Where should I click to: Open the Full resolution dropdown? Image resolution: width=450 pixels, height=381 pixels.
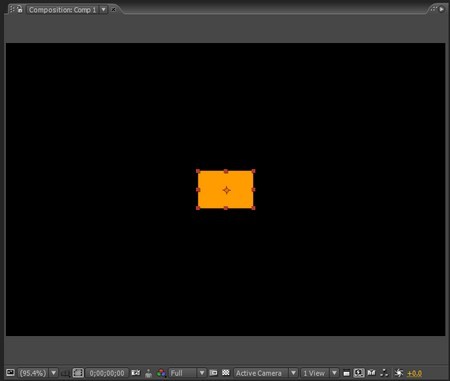point(187,373)
